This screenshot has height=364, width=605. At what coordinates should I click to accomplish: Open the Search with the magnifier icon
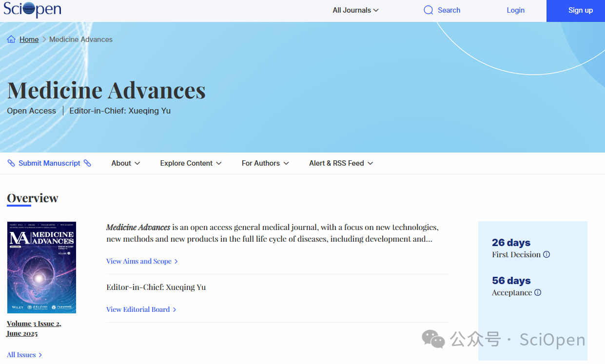pos(428,10)
